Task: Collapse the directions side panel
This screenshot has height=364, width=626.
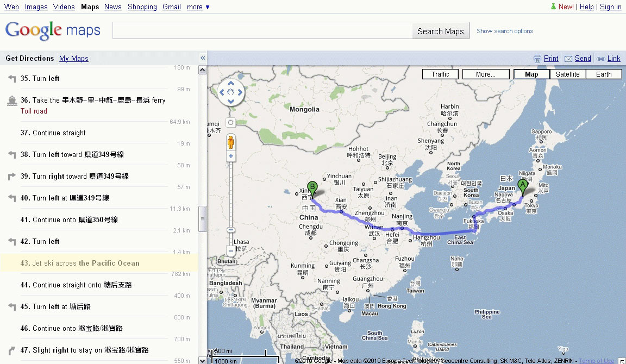Action: 203,58
